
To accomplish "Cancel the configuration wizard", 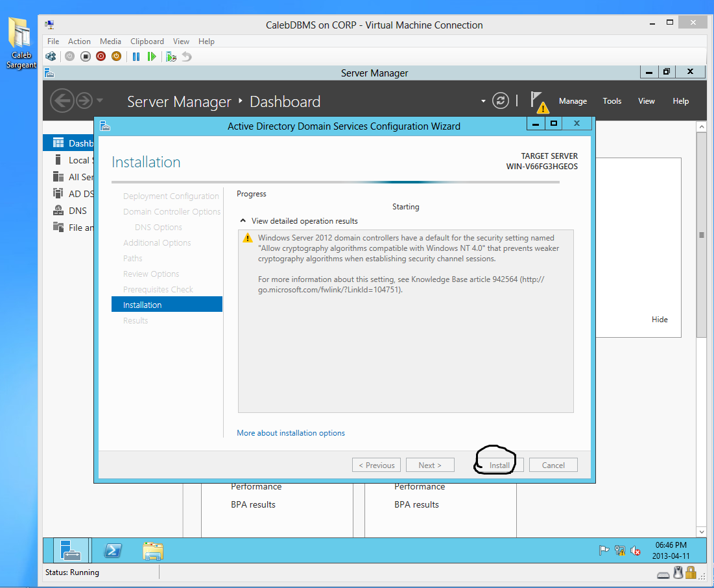I will pyautogui.click(x=553, y=465).
